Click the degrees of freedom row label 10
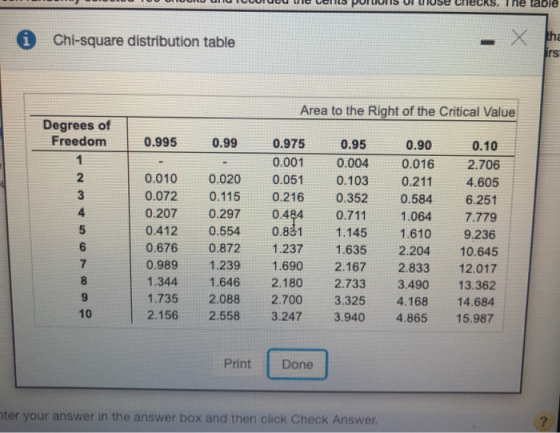Viewport: 560px width, 433px height. [x=85, y=314]
